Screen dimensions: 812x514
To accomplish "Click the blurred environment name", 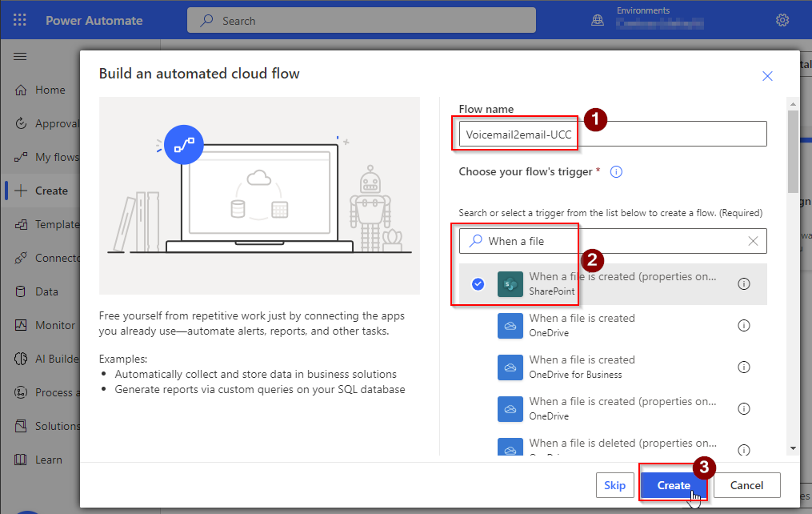I will pos(660,22).
